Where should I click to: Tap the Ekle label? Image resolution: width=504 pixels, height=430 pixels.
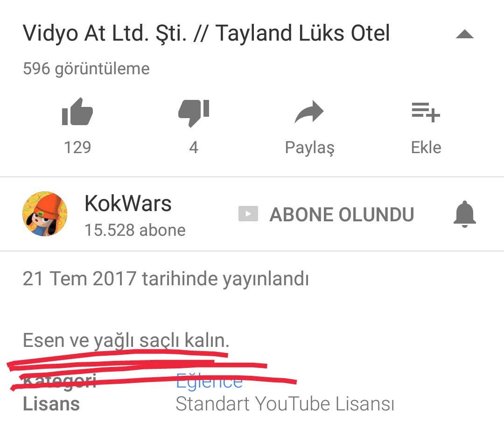pyautogui.click(x=426, y=148)
